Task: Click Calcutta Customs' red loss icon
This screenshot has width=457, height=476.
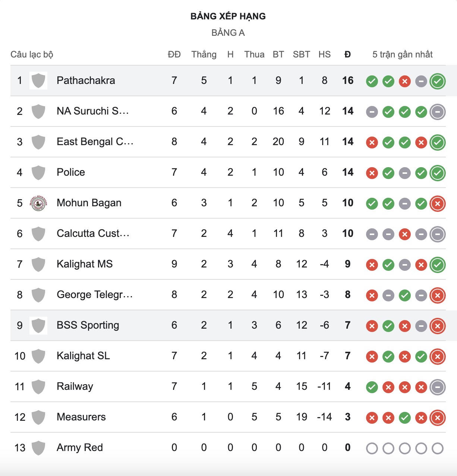Action: pyautogui.click(x=405, y=234)
